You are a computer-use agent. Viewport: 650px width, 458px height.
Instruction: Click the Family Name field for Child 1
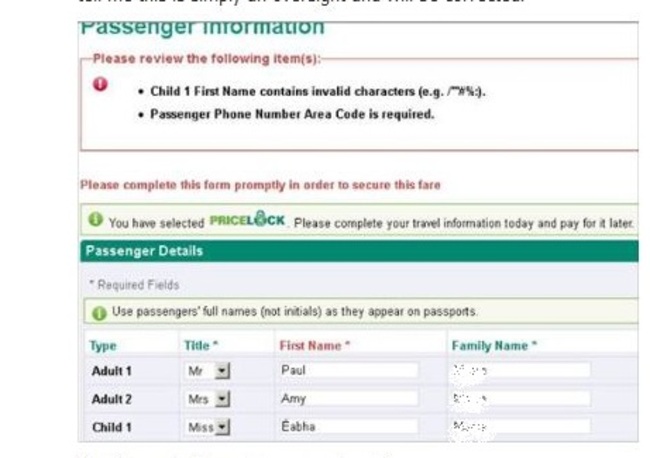[520, 427]
